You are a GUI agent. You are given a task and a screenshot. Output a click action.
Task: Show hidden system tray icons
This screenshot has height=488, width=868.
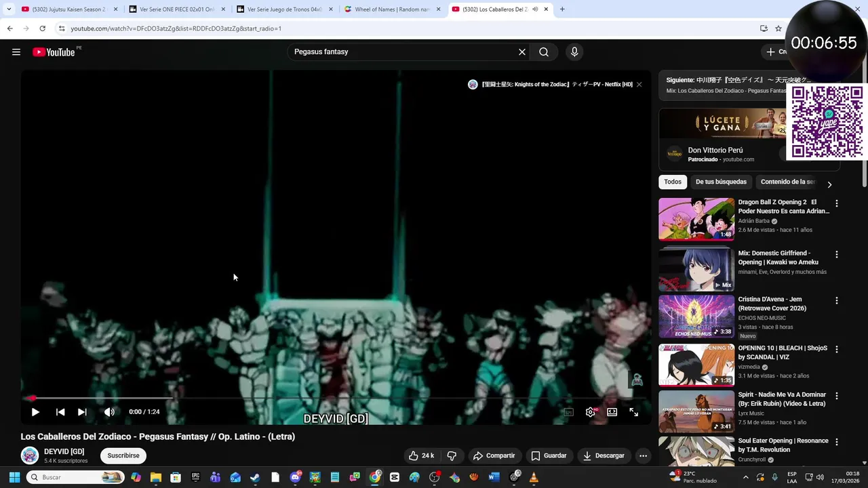[x=745, y=477]
